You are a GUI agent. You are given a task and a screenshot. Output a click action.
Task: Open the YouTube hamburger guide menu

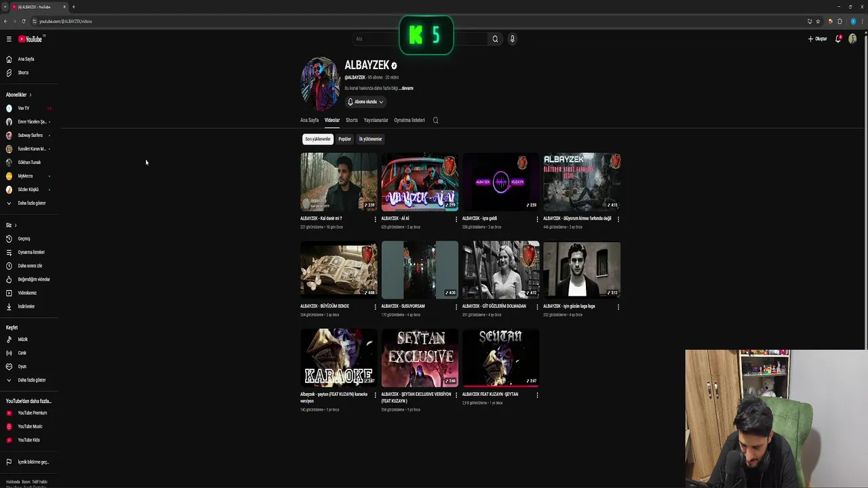pyautogui.click(x=9, y=39)
